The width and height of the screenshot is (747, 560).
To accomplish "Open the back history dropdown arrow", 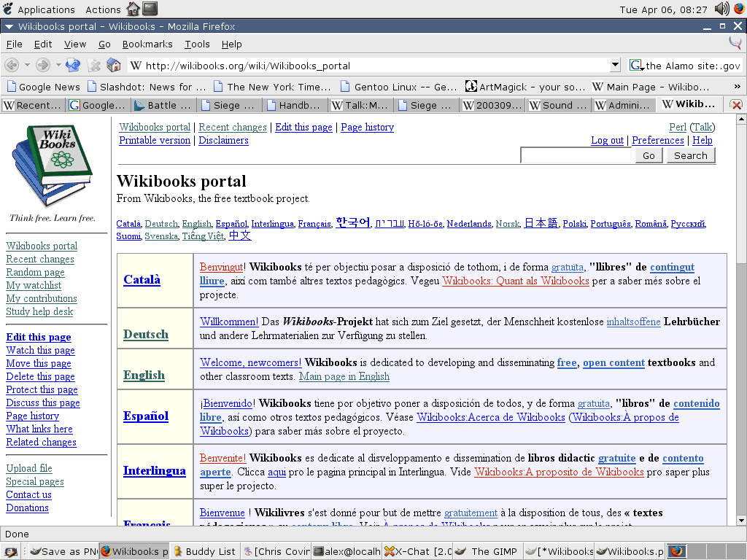I will point(27,65).
